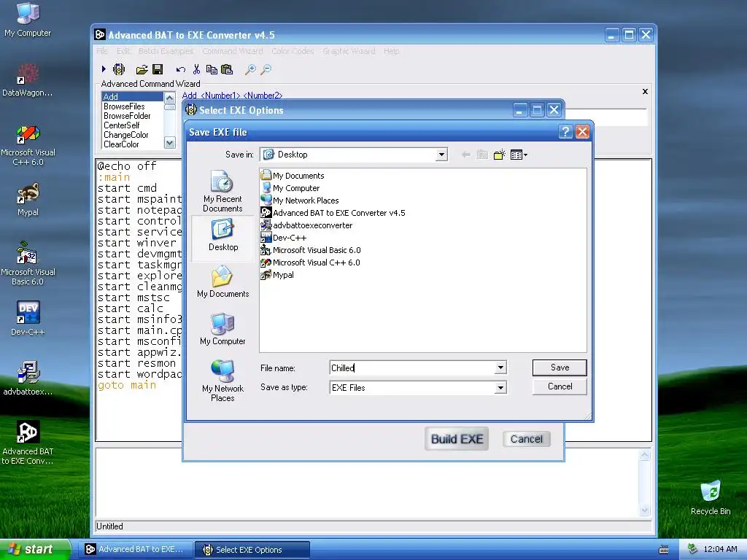The image size is (747, 560).
Task: Click the on-screen keyboard tray icon
Action: [664, 550]
